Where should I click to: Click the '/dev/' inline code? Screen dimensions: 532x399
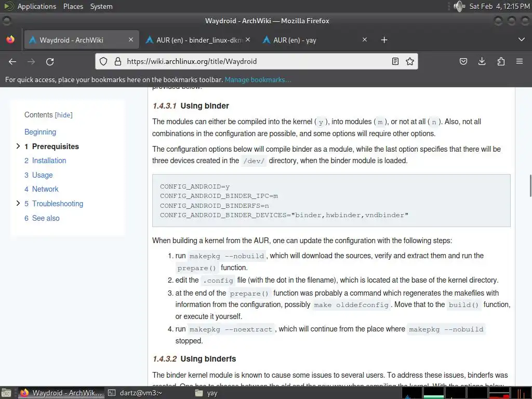pos(254,161)
